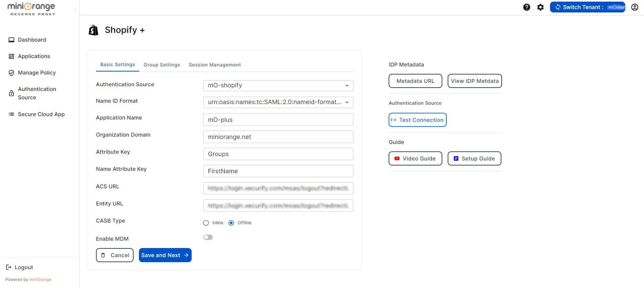Click the CASB Type label
Screen dimensions: 644x288
coord(110,221)
